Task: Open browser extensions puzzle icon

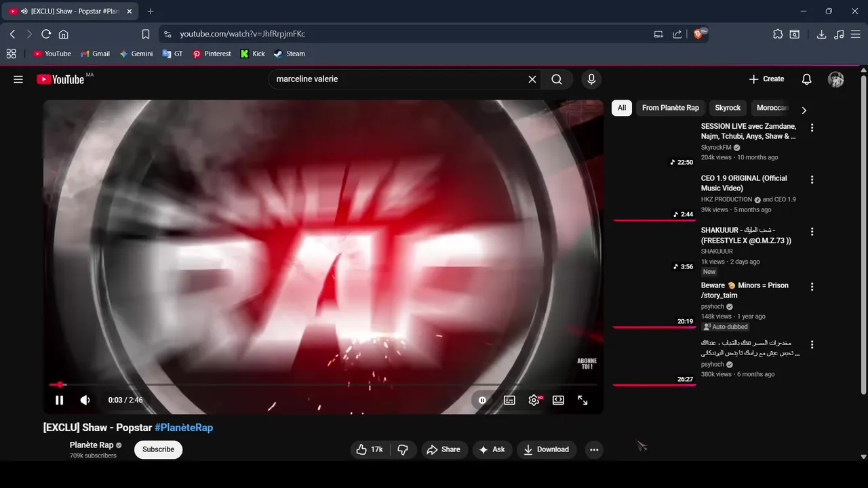Action: click(778, 34)
